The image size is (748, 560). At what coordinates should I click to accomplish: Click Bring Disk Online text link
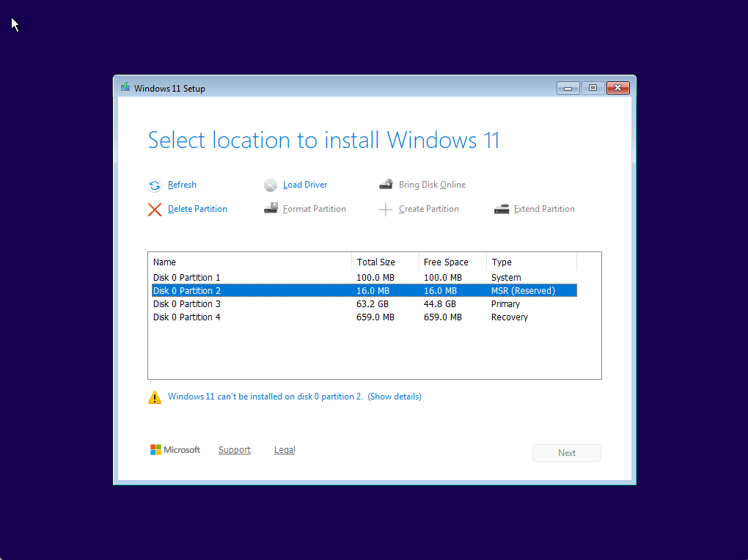(432, 185)
